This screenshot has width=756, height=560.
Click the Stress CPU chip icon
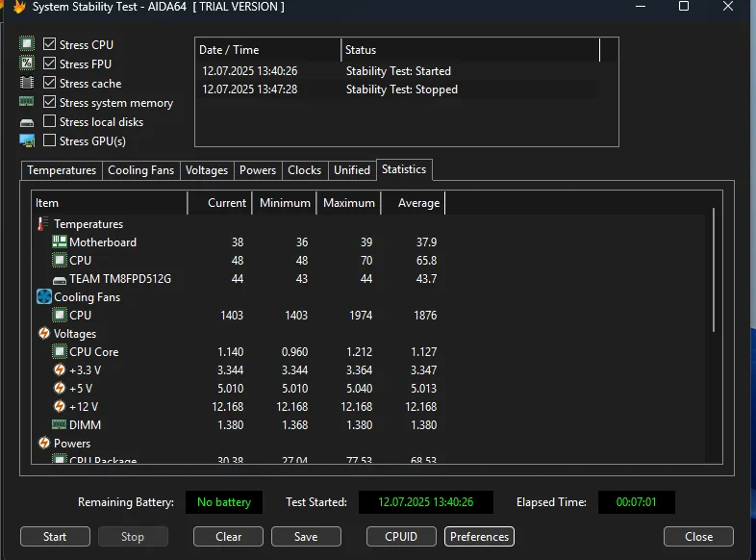(27, 44)
